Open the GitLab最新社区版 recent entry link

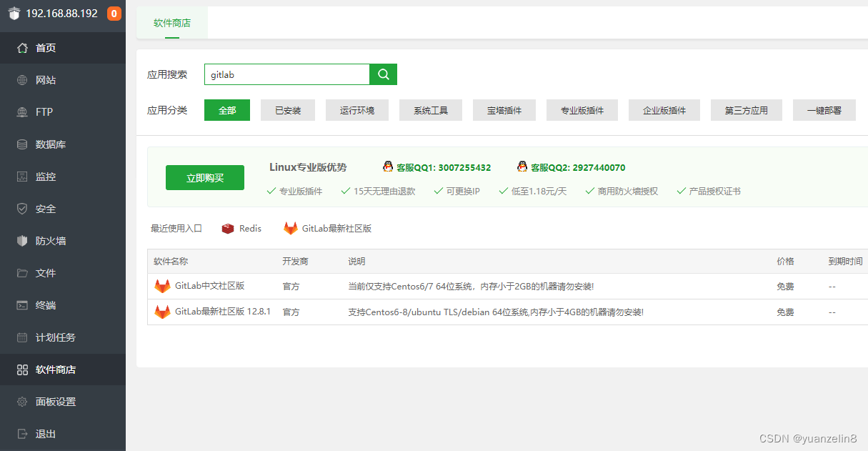[336, 229]
